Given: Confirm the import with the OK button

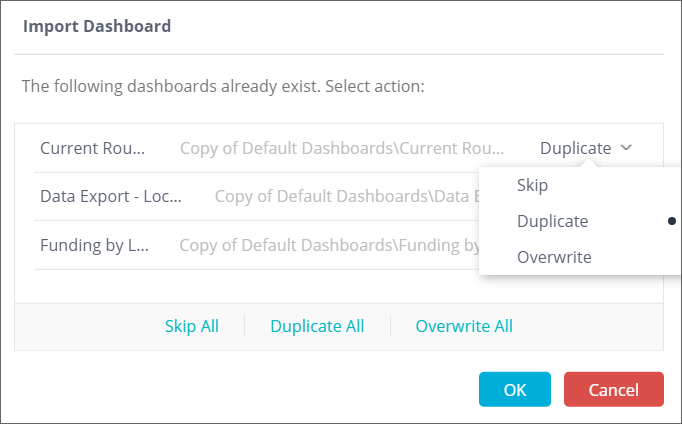Looking at the screenshot, I should (x=515, y=389).
